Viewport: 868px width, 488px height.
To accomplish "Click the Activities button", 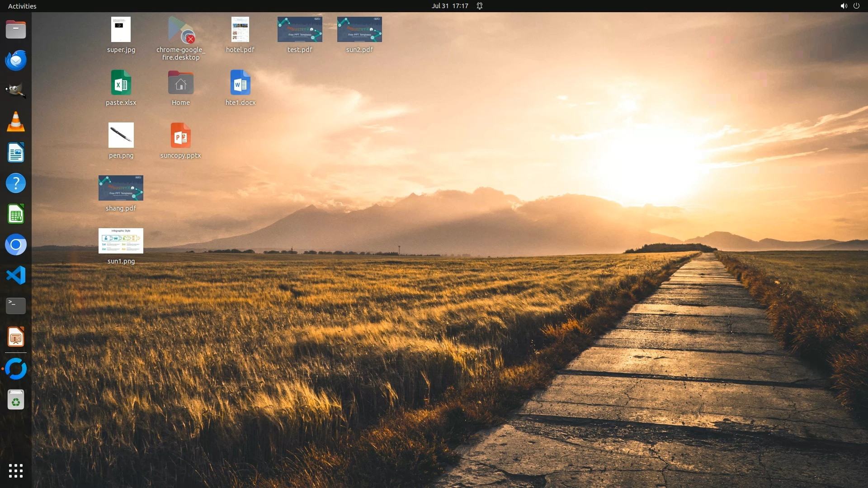I will tap(22, 6).
